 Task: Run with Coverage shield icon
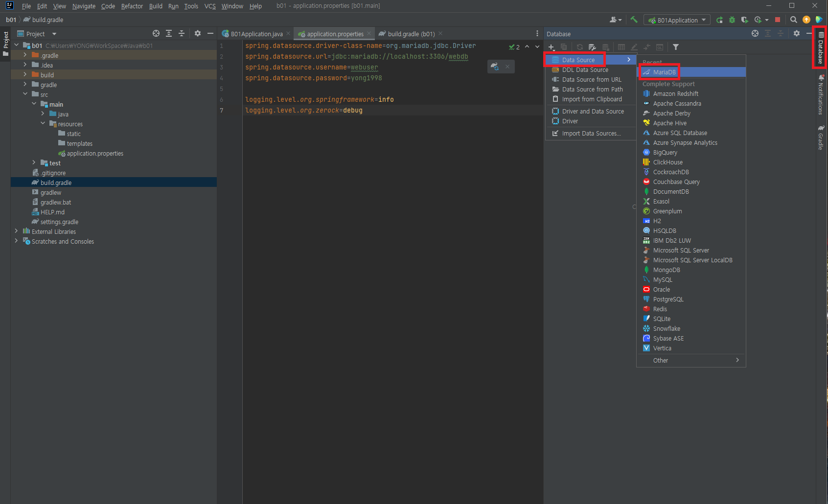pos(744,20)
